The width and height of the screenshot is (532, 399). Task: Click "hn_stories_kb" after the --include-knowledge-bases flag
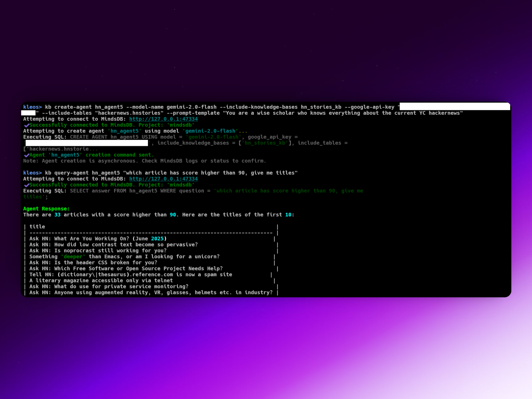tap(321, 107)
